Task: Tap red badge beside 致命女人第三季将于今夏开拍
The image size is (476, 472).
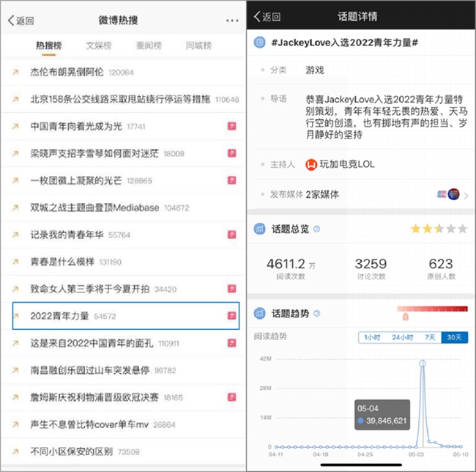Action: coord(232,289)
